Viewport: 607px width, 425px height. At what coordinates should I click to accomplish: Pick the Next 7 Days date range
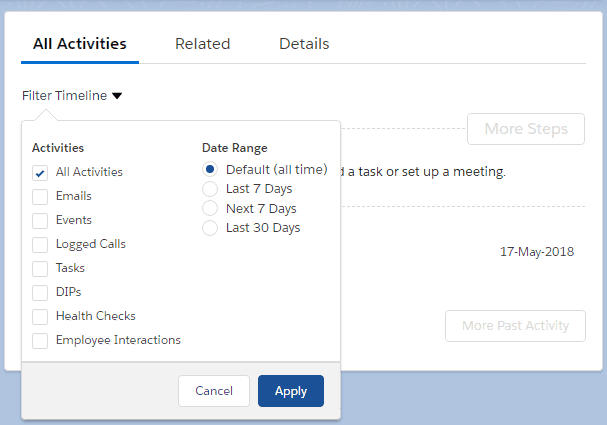pos(210,208)
